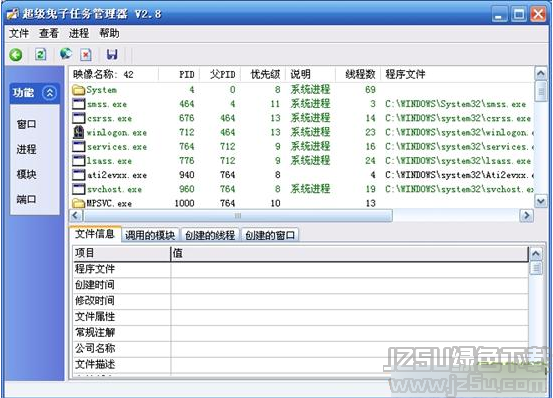
Task: Switch to the 创建的窗口 tab
Action: click(x=270, y=235)
